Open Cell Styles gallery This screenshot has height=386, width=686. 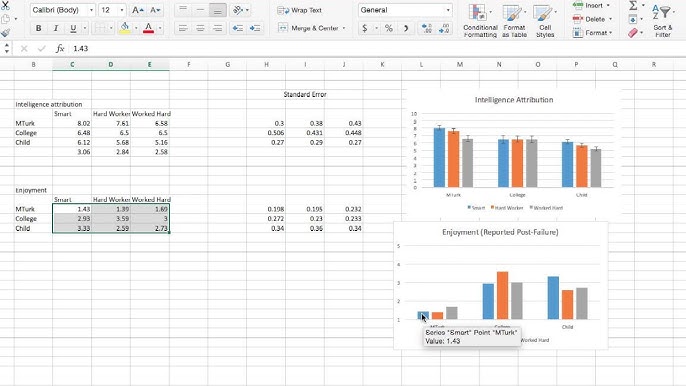coord(545,20)
